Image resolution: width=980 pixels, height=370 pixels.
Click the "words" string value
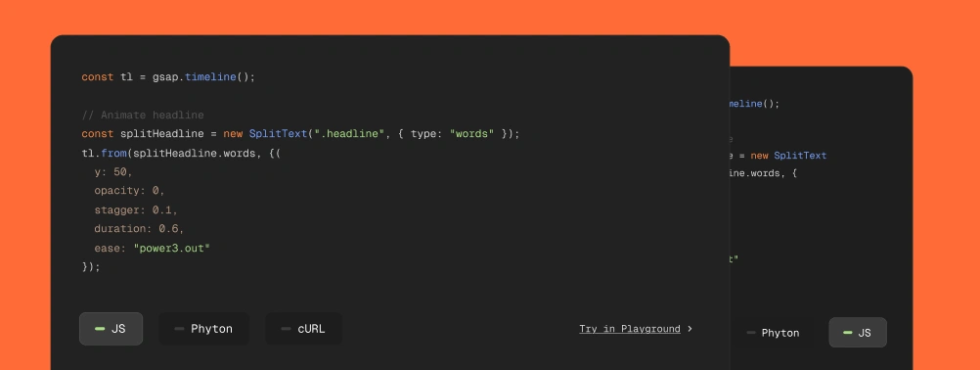[471, 134]
